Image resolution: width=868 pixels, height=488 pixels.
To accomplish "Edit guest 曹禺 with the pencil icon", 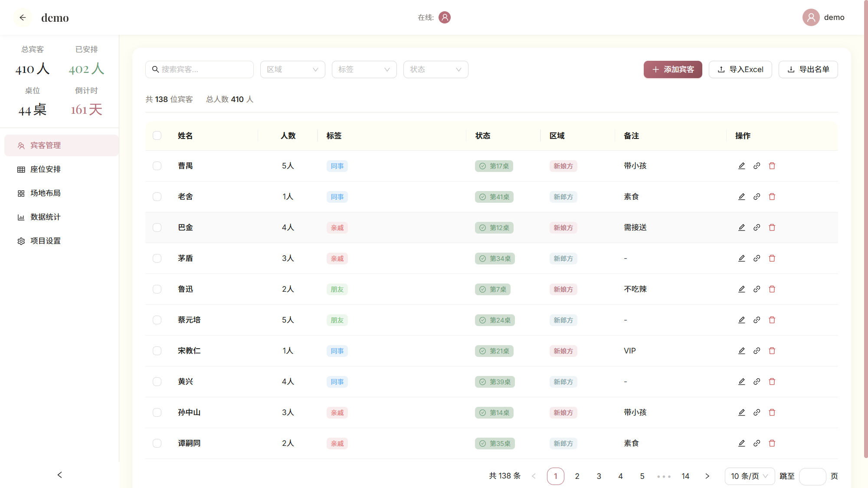I will (741, 166).
